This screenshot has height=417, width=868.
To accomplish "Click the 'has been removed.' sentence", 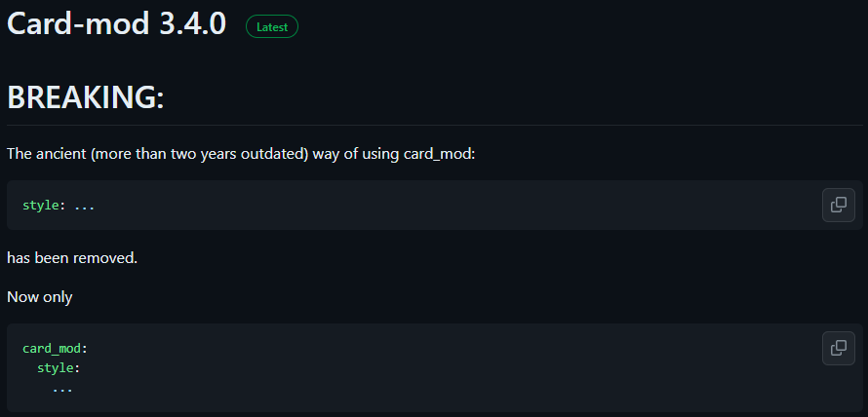I will tap(72, 258).
